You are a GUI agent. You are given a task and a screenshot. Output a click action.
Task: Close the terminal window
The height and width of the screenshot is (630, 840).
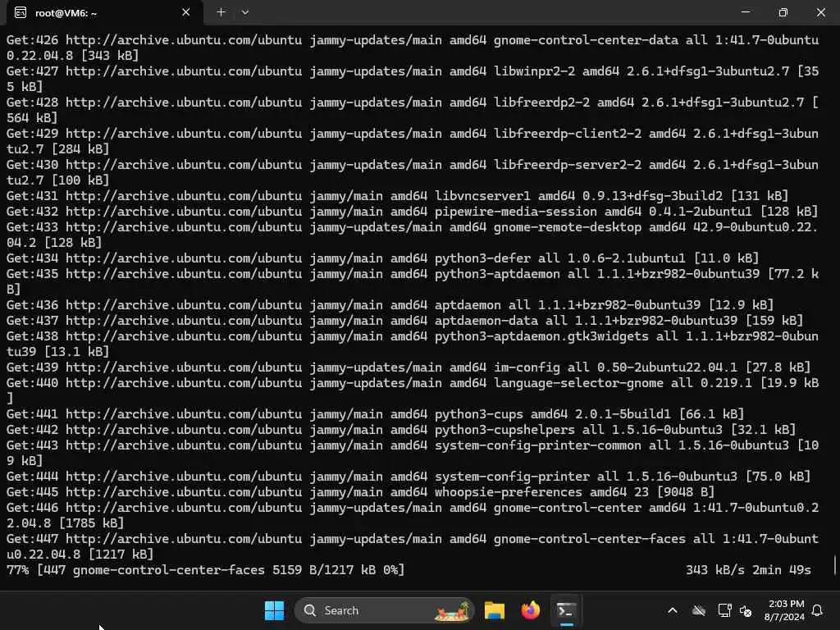tap(820, 12)
